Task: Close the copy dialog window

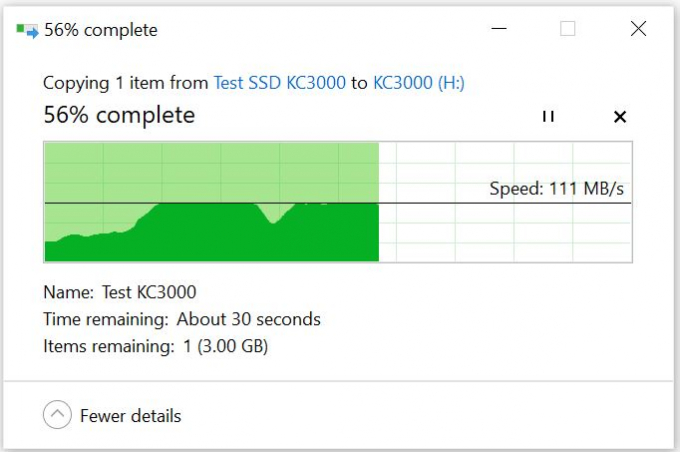Action: click(638, 29)
